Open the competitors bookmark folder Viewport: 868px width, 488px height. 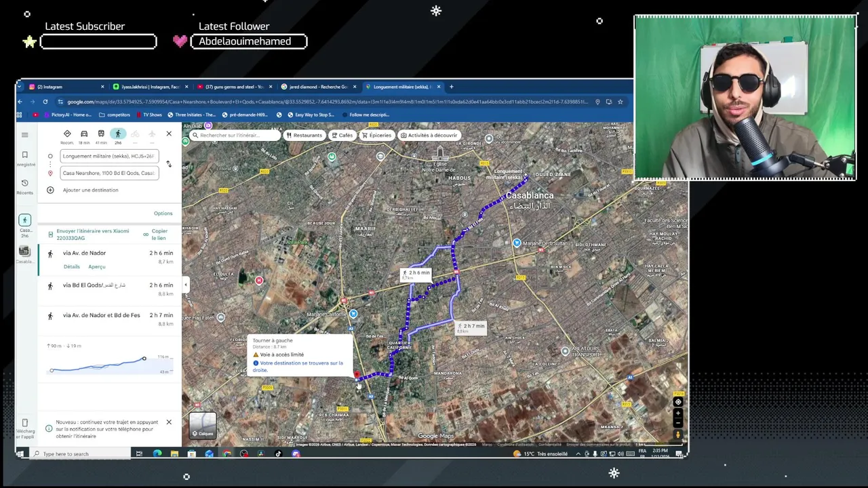114,115
